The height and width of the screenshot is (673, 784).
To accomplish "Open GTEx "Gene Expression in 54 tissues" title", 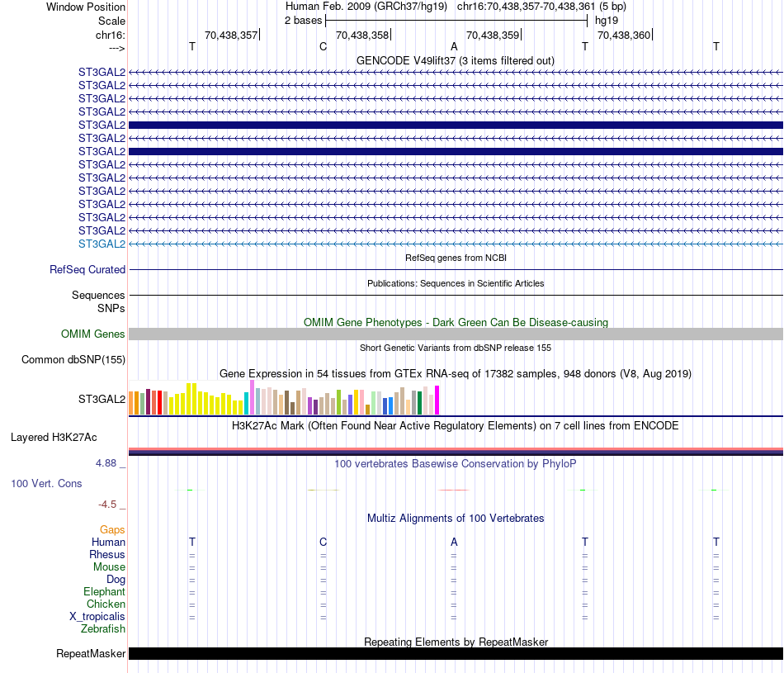I will (x=455, y=374).
